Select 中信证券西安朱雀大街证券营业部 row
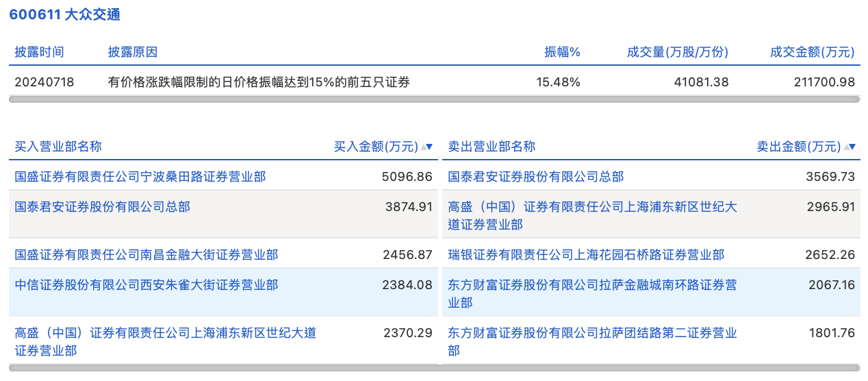The image size is (868, 381). [x=146, y=285]
